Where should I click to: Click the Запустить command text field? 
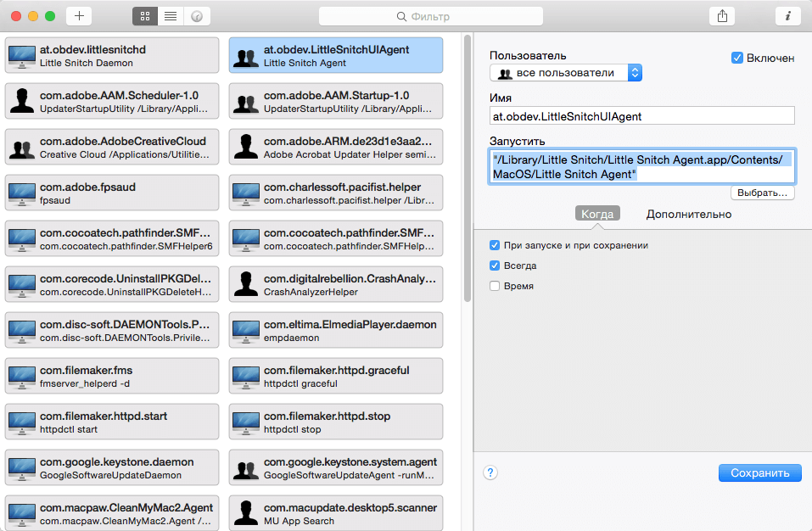pos(641,166)
